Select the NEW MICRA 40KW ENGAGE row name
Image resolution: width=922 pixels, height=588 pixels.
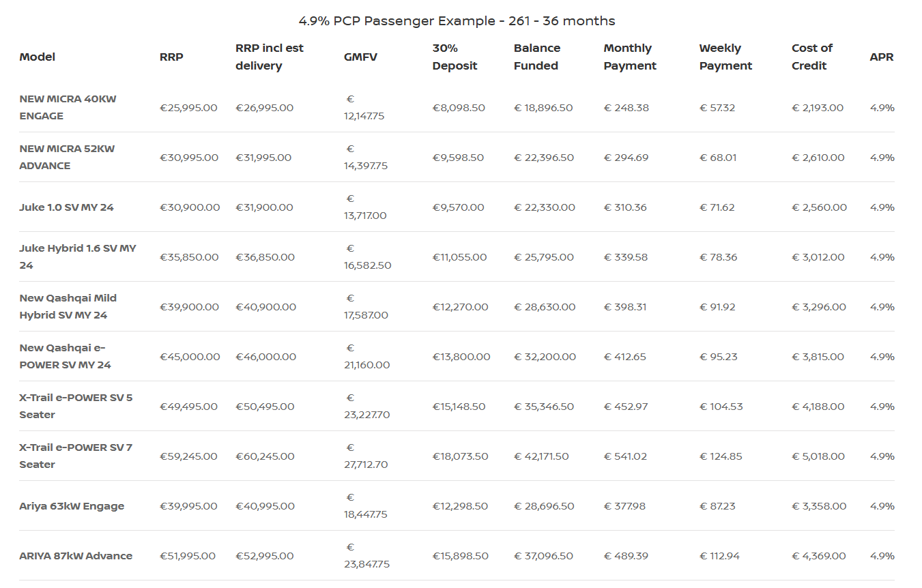click(x=68, y=108)
